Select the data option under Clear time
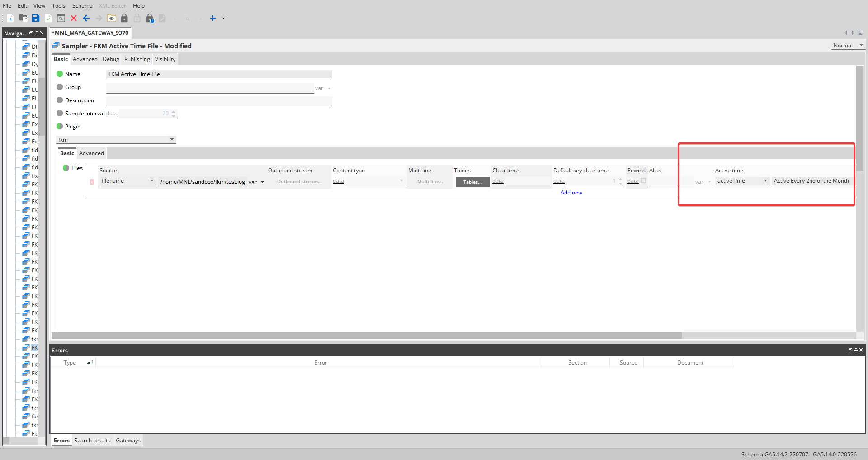The image size is (868, 460). click(498, 180)
